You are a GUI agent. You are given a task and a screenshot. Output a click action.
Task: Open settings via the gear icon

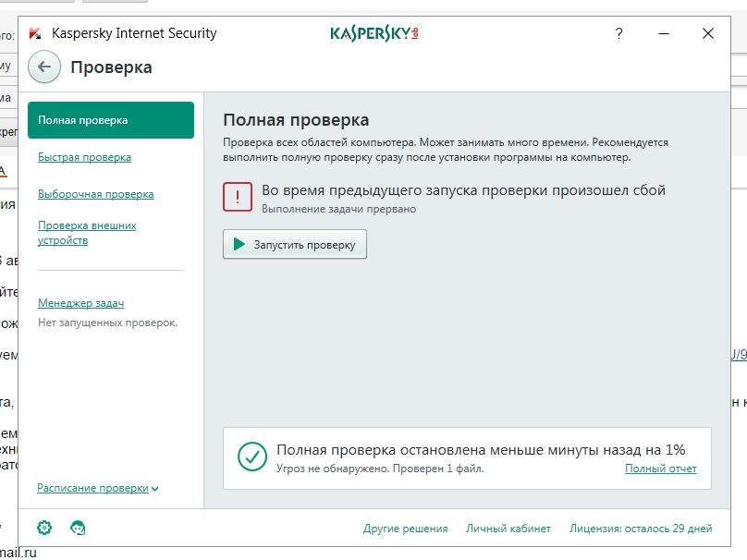[x=44, y=528]
